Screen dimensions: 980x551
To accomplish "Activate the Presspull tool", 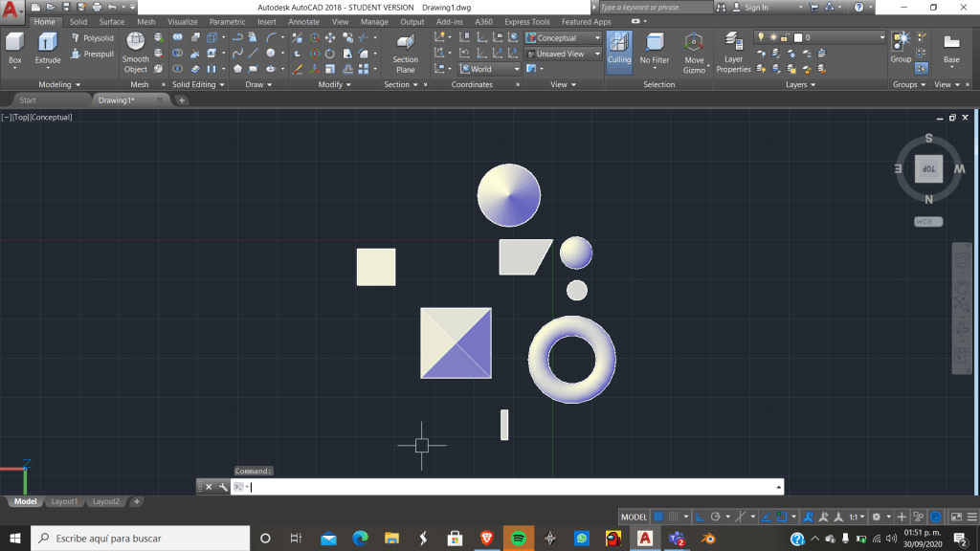I will pyautogui.click(x=92, y=55).
